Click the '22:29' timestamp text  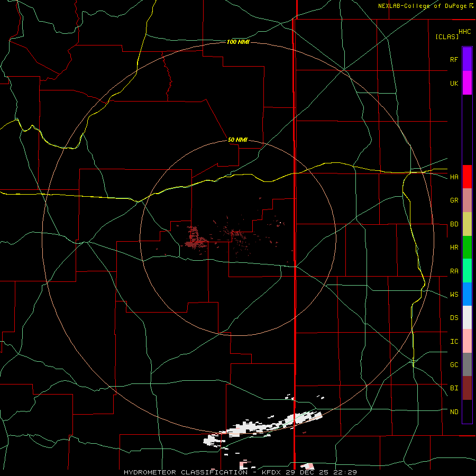pyautogui.click(x=344, y=472)
